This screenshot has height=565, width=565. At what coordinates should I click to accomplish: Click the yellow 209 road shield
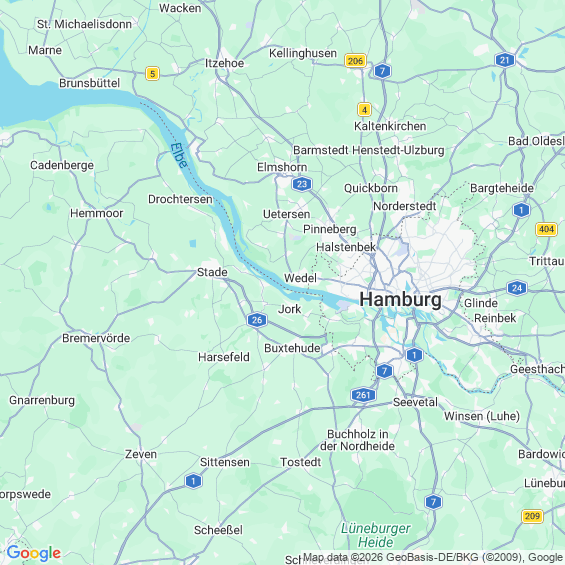[532, 516]
